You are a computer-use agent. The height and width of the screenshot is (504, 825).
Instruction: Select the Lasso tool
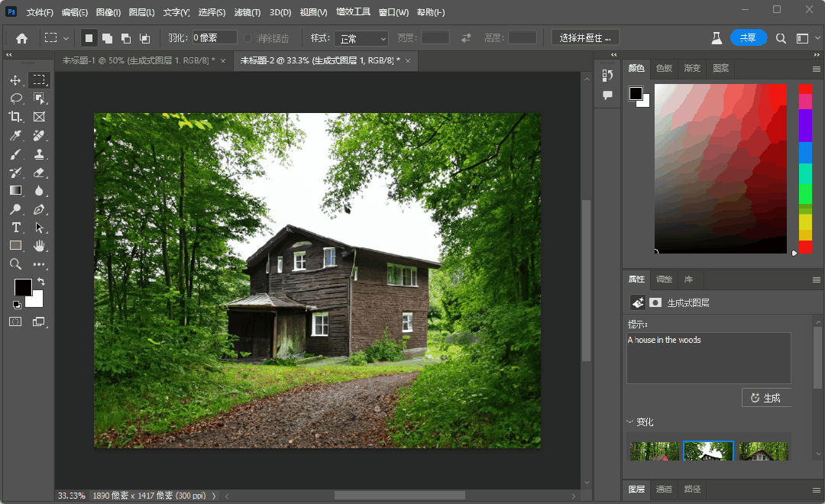[x=15, y=99]
